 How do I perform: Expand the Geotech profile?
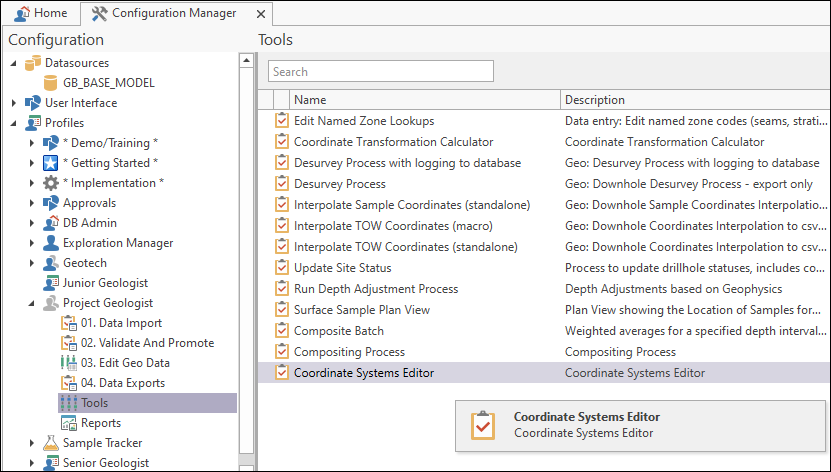coord(32,263)
